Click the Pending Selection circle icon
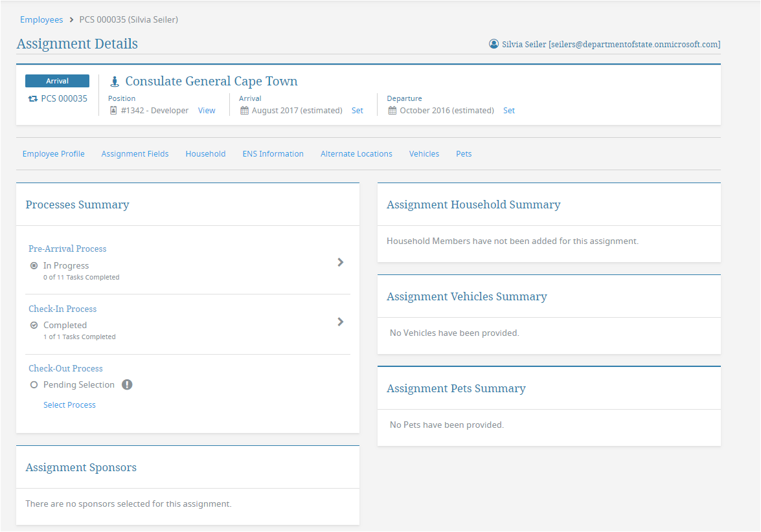761x532 pixels. click(34, 385)
